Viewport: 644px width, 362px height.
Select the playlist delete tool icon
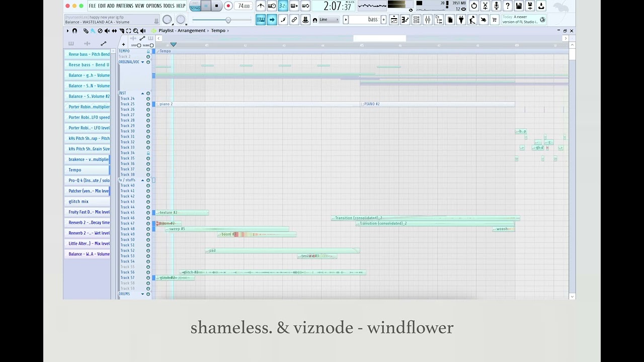100,31
